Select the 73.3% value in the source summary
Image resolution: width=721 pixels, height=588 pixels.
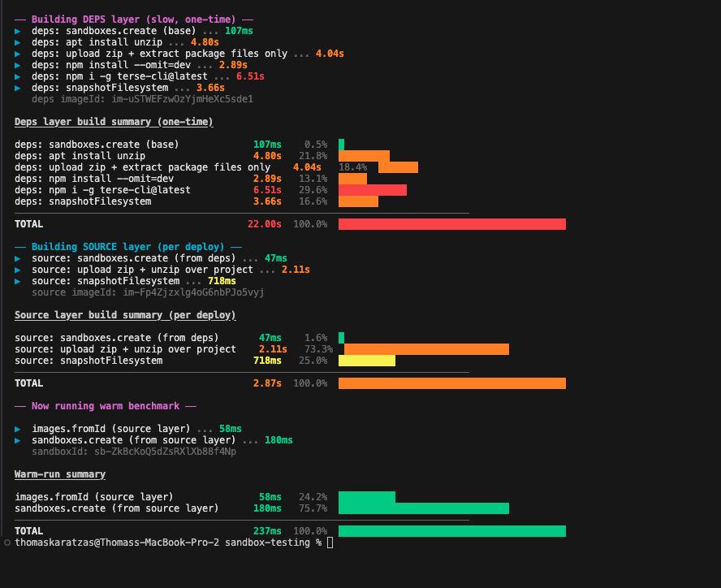(x=318, y=349)
